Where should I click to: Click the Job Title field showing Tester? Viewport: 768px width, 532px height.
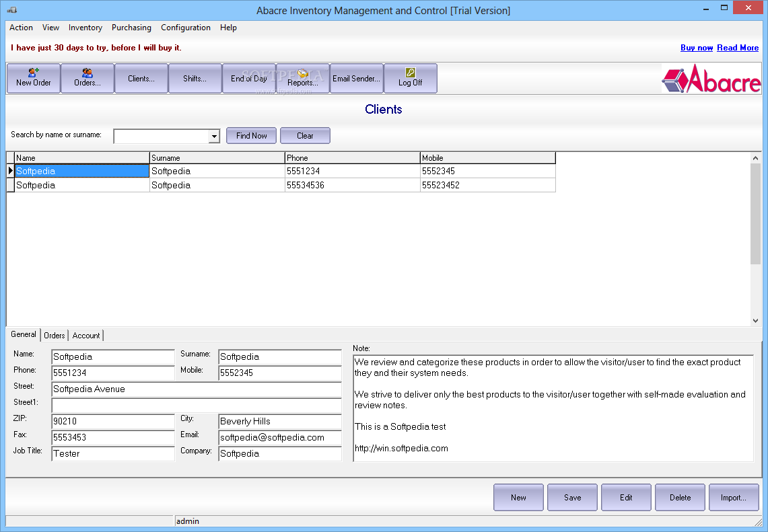(113, 454)
